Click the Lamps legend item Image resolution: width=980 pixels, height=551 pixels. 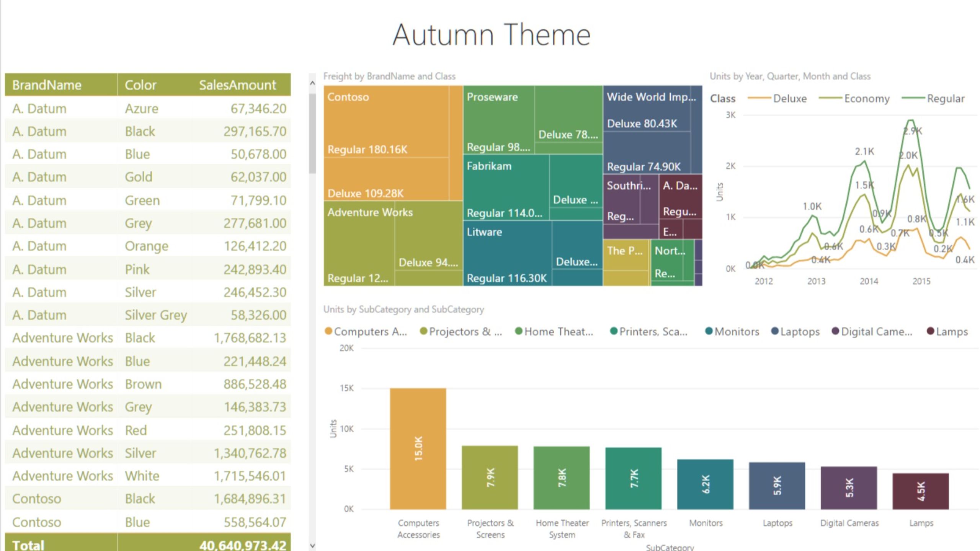(x=947, y=331)
